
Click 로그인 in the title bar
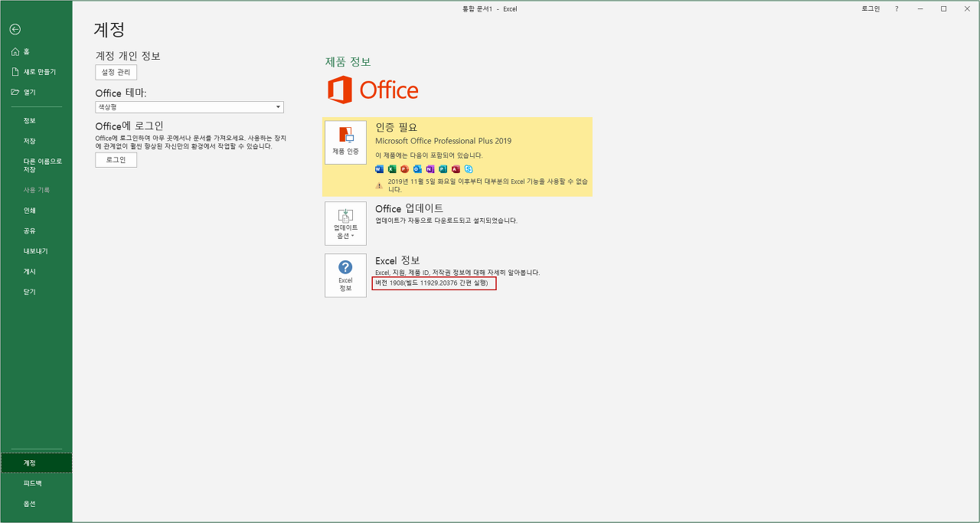(x=871, y=8)
